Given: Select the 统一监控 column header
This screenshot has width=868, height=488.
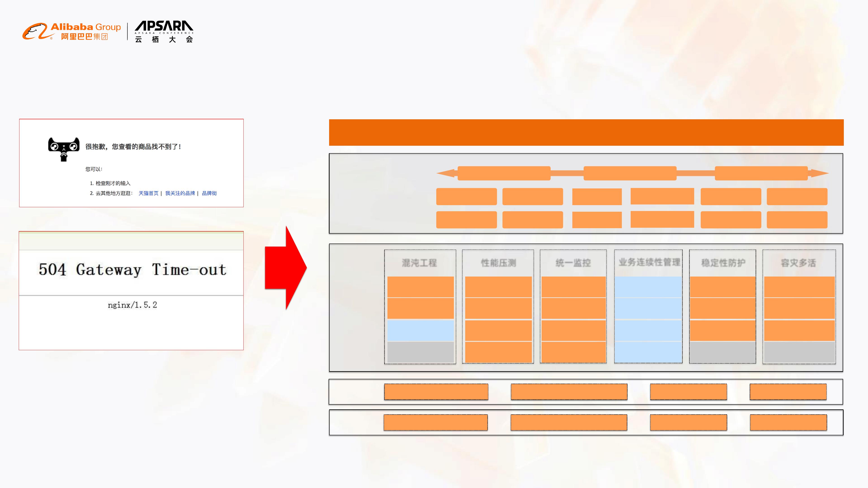Looking at the screenshot, I should (x=573, y=263).
